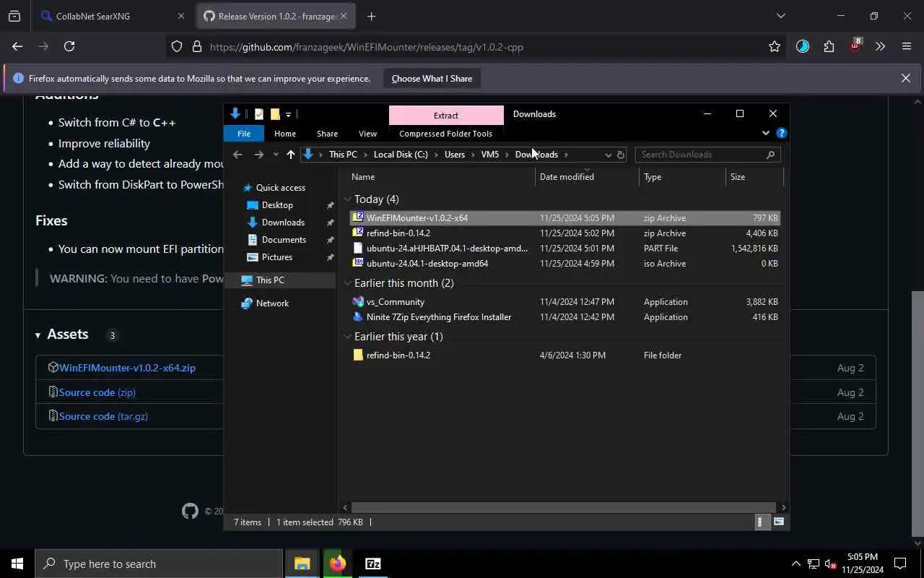Click the Explorer forward navigation arrow

tap(259, 155)
